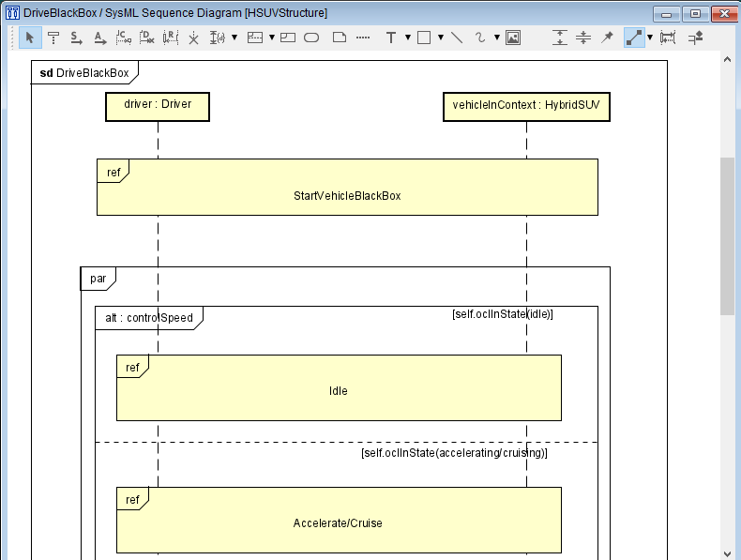This screenshot has width=741, height=560.
Task: Select the driver : Driver lifeline box
Action: click(158, 107)
